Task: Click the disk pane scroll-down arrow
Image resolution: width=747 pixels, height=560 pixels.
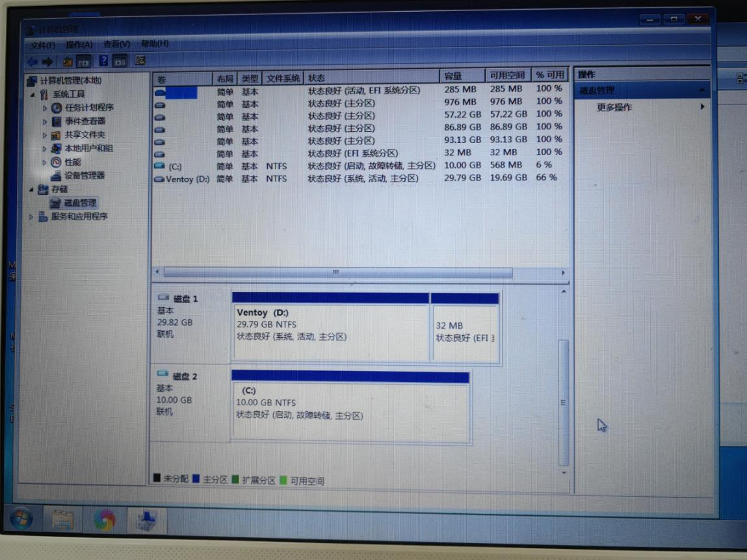Action: pos(564,472)
